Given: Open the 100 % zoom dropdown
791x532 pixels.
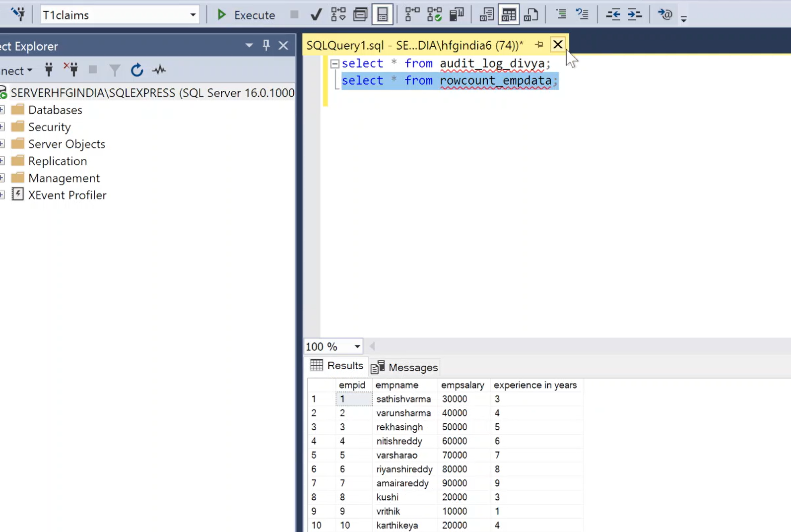Looking at the screenshot, I should tap(357, 346).
